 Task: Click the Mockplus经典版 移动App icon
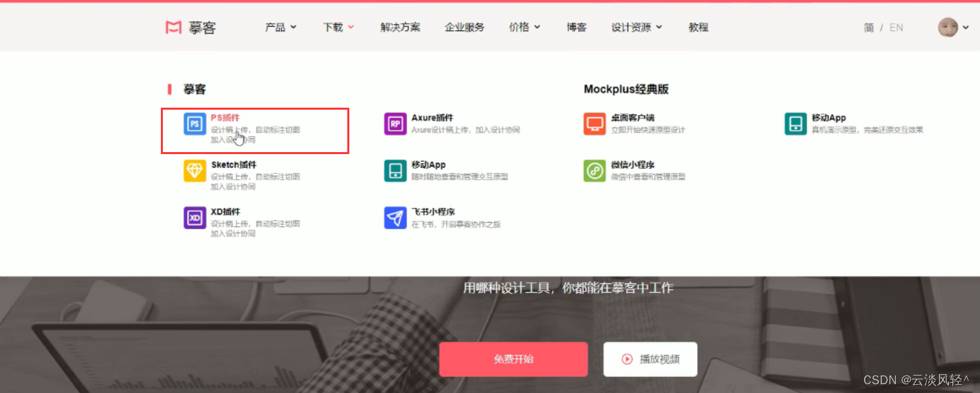pyautogui.click(x=796, y=124)
